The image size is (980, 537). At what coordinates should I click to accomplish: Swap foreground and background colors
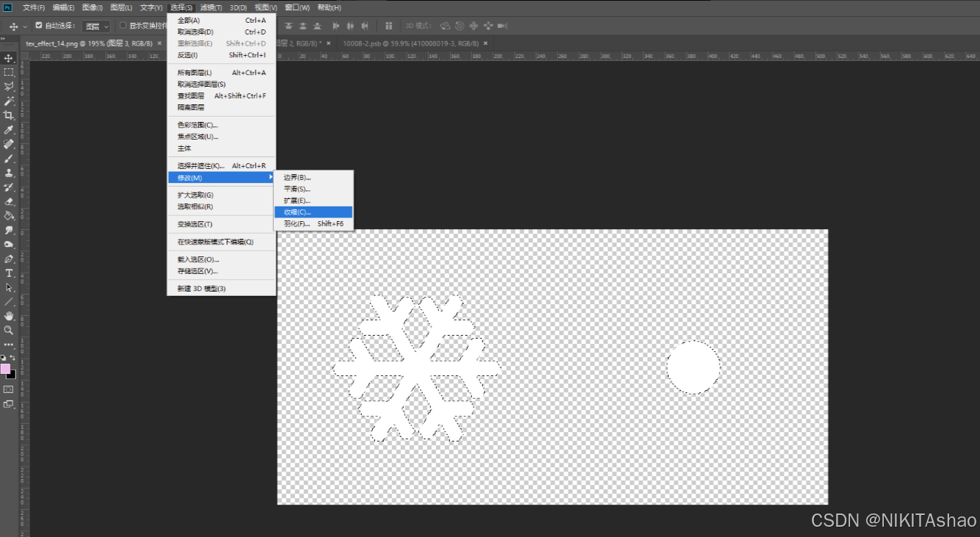(x=12, y=358)
